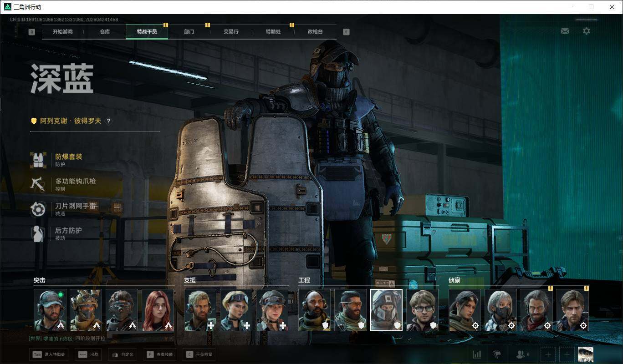Viewport: 623px width, 364px height.
Task: Select the 防爆套装 skill icon
Action: 38,160
